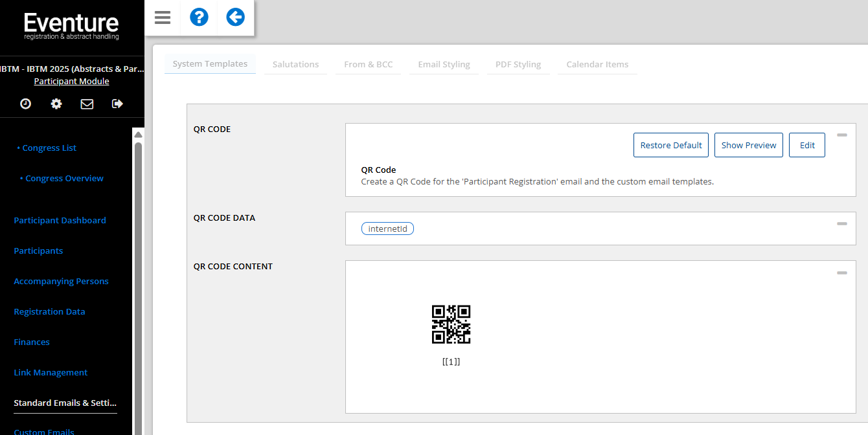
Task: Click the Restore Default button
Action: (670, 145)
